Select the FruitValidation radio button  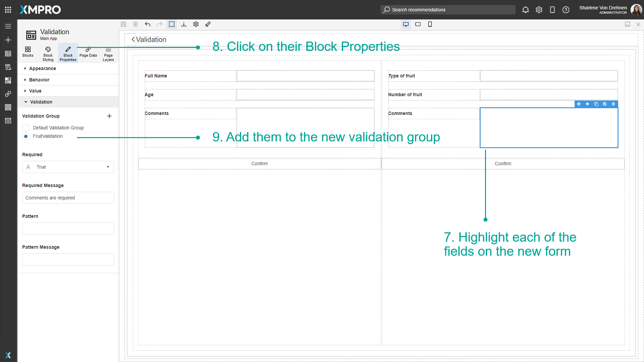(25, 136)
